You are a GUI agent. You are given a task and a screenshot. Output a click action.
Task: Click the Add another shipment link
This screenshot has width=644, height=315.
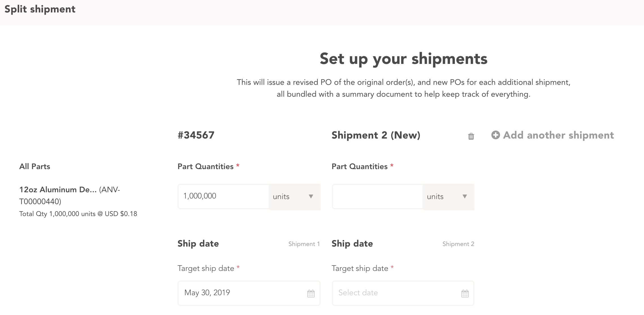558,135
